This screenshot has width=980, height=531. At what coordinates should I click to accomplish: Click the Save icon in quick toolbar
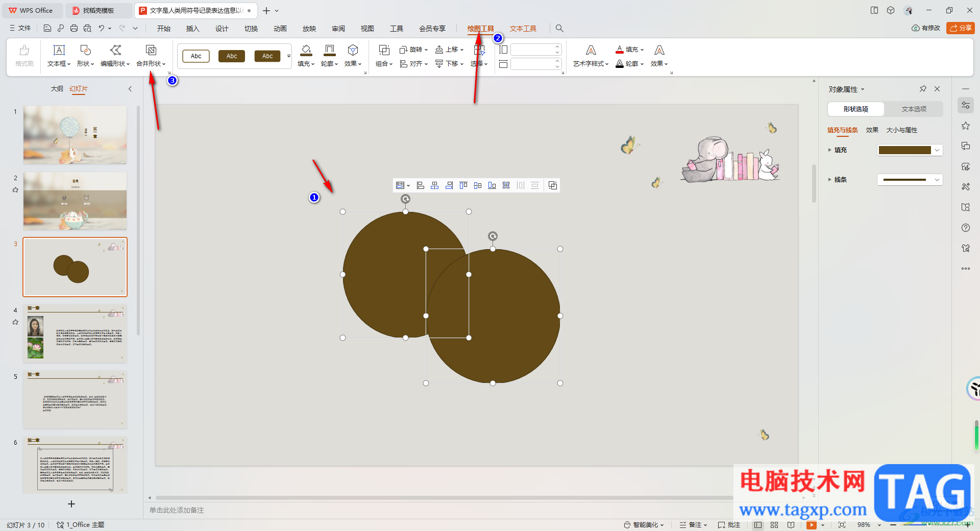click(47, 28)
